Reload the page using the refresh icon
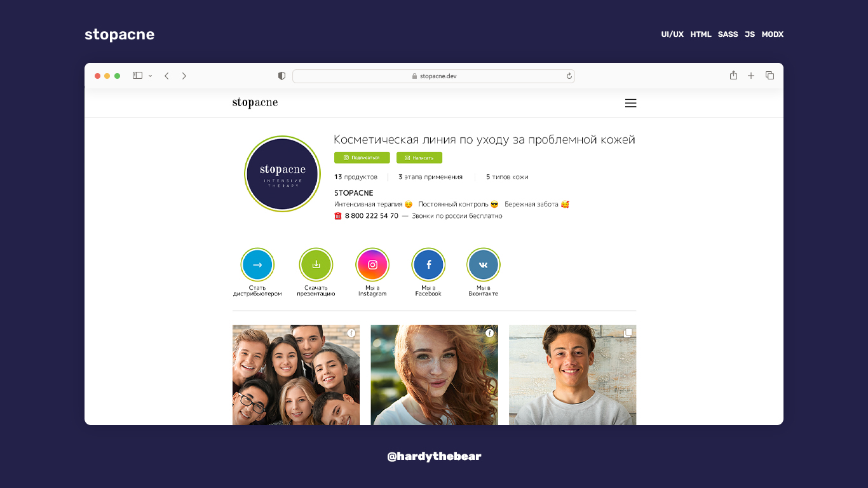Image resolution: width=868 pixels, height=488 pixels. [569, 76]
